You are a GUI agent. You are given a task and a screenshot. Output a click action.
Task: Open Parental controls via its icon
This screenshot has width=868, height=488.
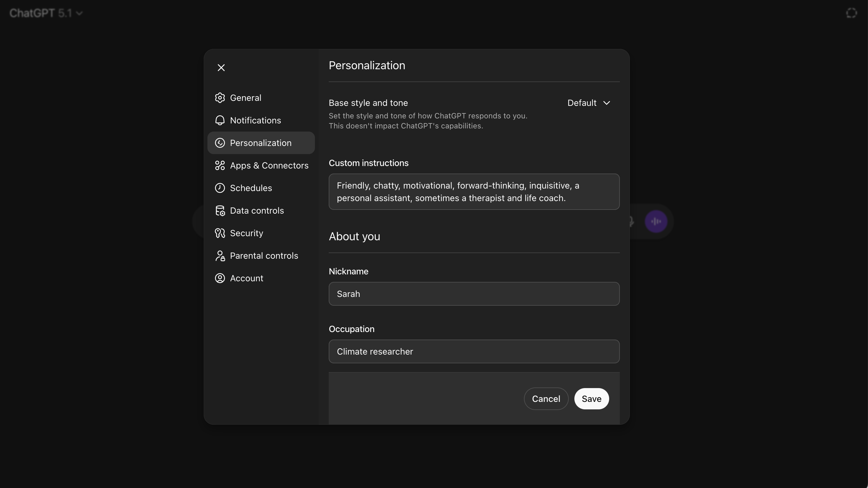(220, 256)
